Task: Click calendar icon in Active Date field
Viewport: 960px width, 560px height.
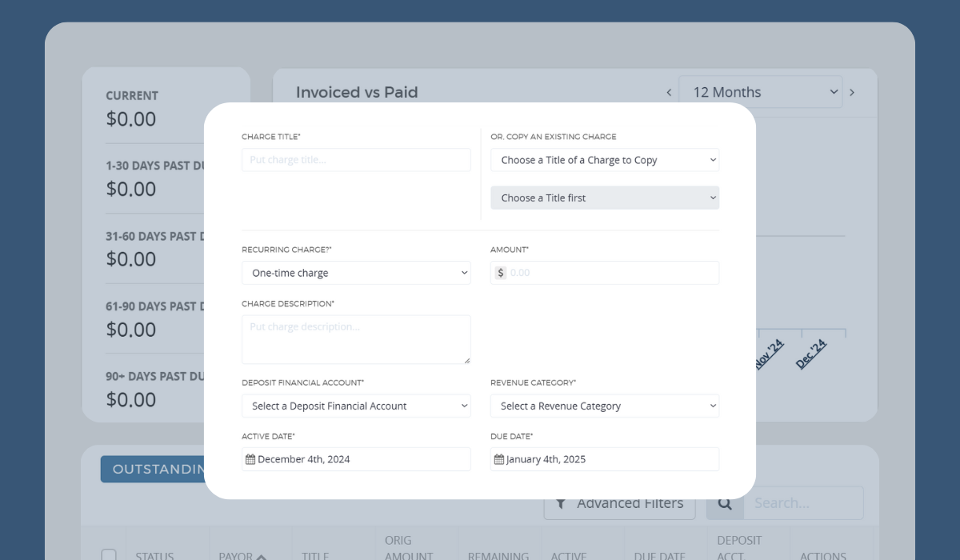Action: tap(250, 459)
